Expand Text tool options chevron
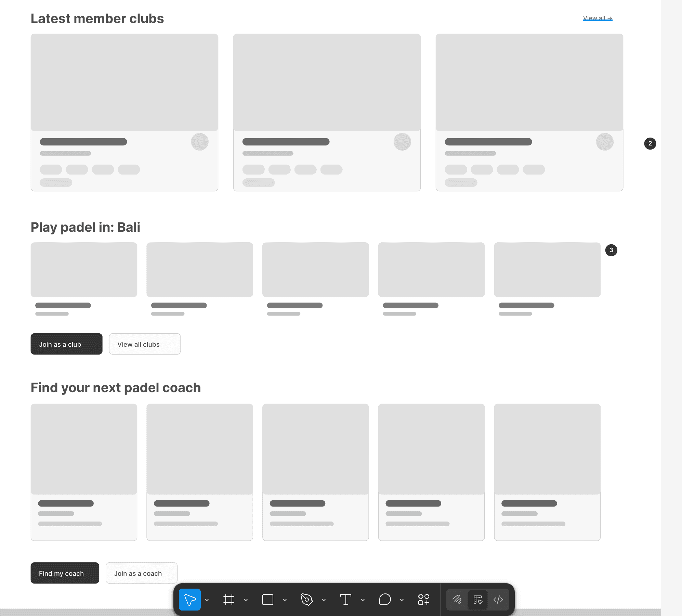Viewport: 682px width, 616px height. pos(363,600)
